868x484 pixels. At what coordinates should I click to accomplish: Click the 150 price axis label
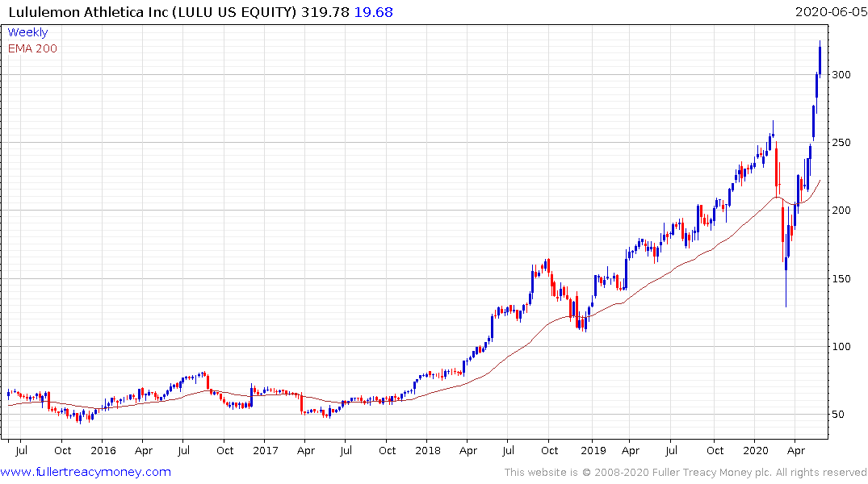841,279
